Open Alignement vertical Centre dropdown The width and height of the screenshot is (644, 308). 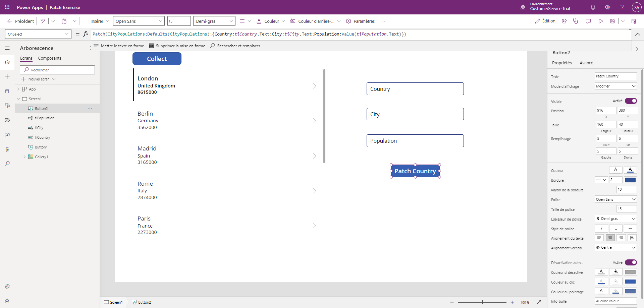tap(616, 248)
